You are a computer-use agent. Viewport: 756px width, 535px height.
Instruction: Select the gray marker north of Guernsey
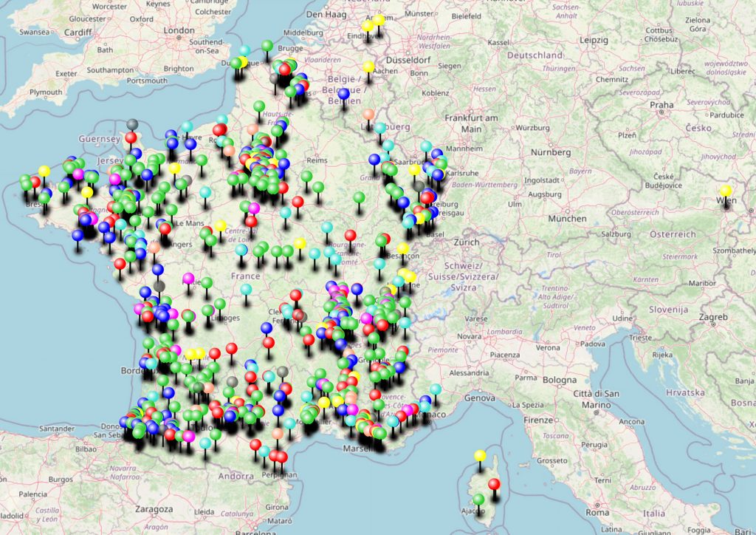click(132, 124)
